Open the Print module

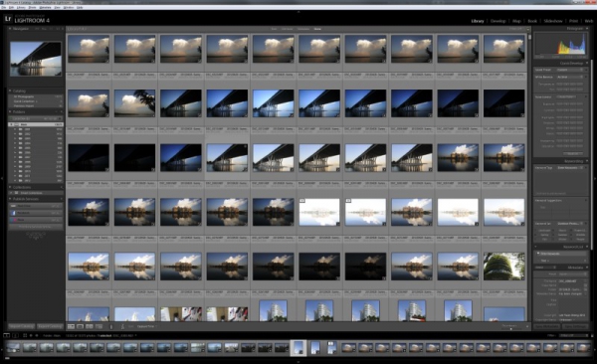coord(573,21)
